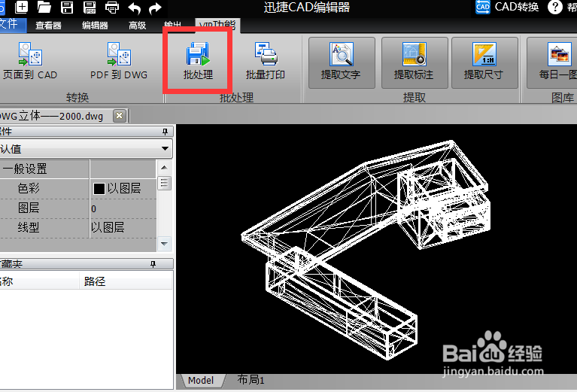Viewport: 577px width, 392px height.
Task: Select the 色彩 value 以图层
Action: tap(124, 188)
